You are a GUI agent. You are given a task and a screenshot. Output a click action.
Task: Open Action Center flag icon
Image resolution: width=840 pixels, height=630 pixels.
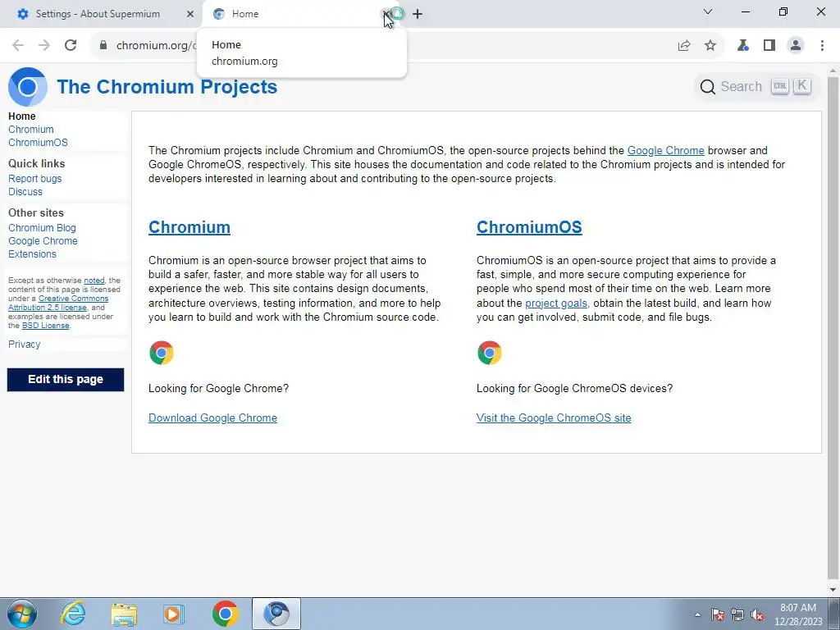pos(718,614)
